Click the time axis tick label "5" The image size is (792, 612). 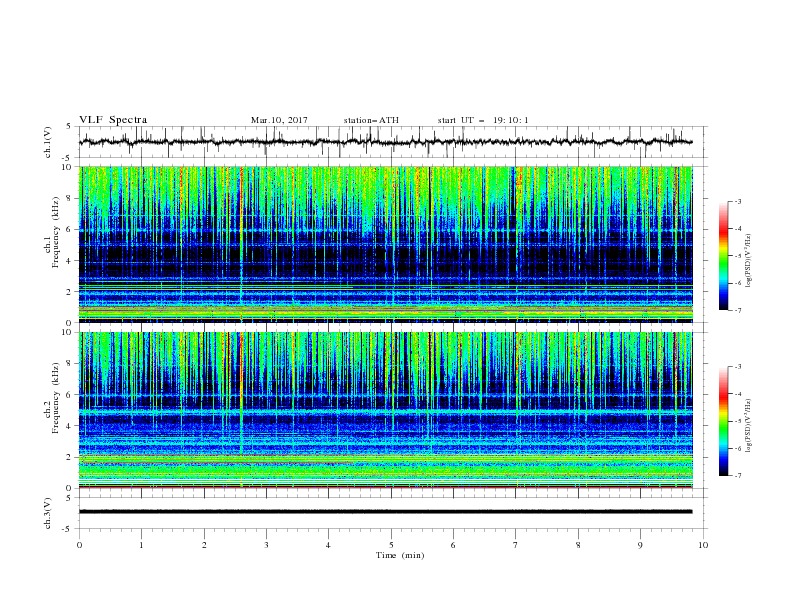(x=391, y=545)
